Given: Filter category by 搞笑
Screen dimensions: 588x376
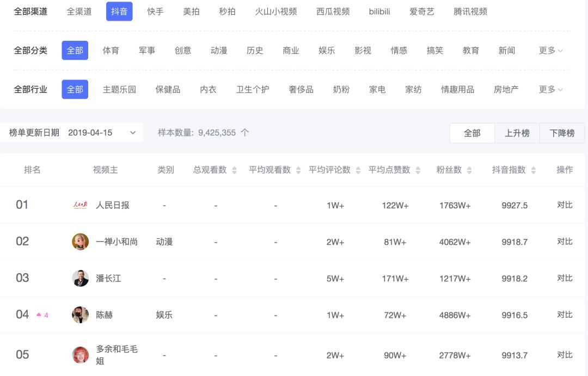Looking at the screenshot, I should click(435, 51).
